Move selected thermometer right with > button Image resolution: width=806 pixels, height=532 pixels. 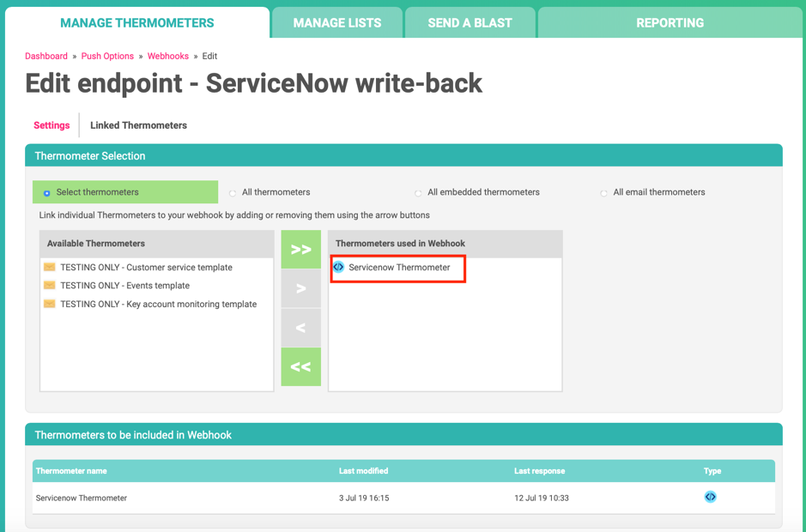(x=300, y=288)
